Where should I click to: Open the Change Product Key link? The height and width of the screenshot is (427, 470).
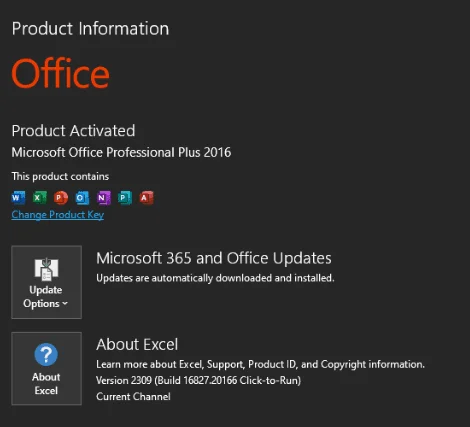pyautogui.click(x=58, y=215)
